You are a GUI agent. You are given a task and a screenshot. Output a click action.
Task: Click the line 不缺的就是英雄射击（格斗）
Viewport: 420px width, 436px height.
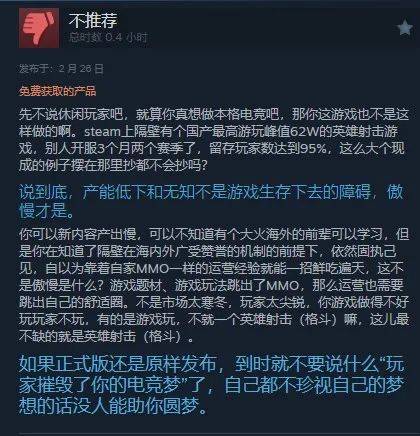(x=107, y=337)
